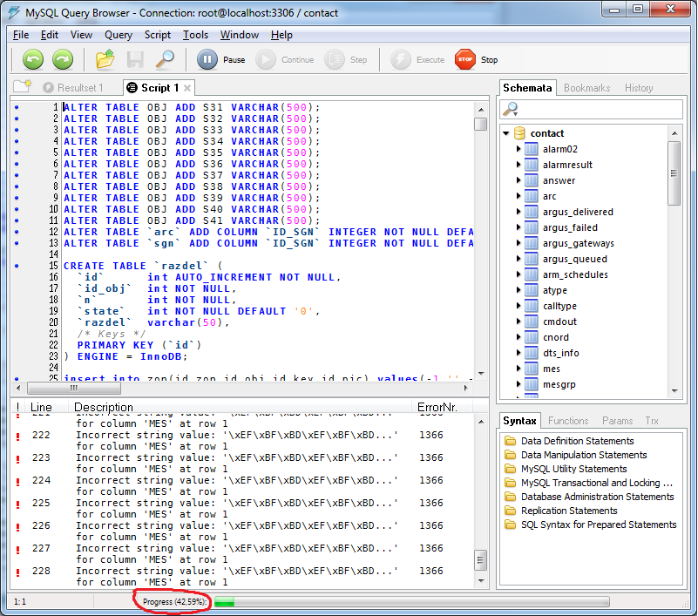Expand the atype table node

tap(518, 290)
